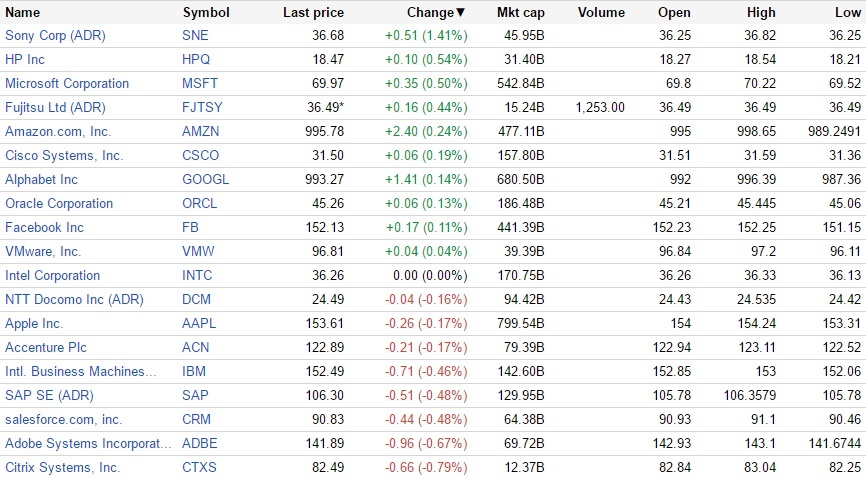Viewport: 866px width, 479px height.
Task: Click the INTC ticker symbol link
Action: point(198,276)
